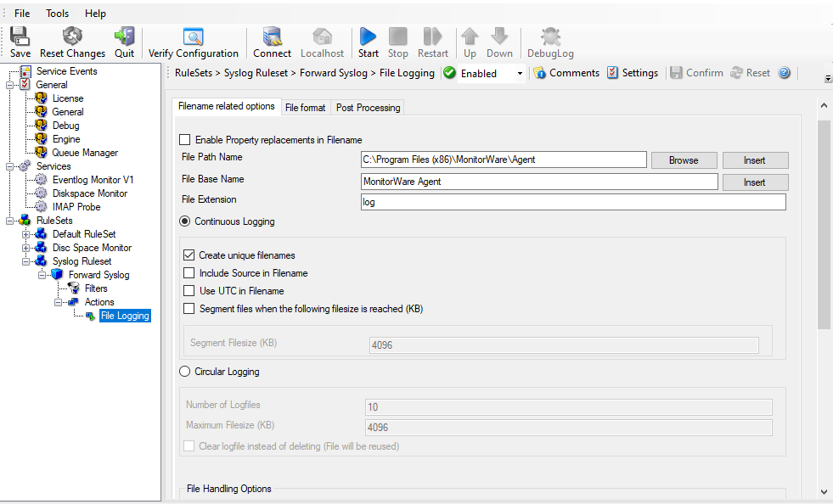Screen dimensions: 833x504
Task: Click the Reset Changes icon
Action: [x=72, y=36]
